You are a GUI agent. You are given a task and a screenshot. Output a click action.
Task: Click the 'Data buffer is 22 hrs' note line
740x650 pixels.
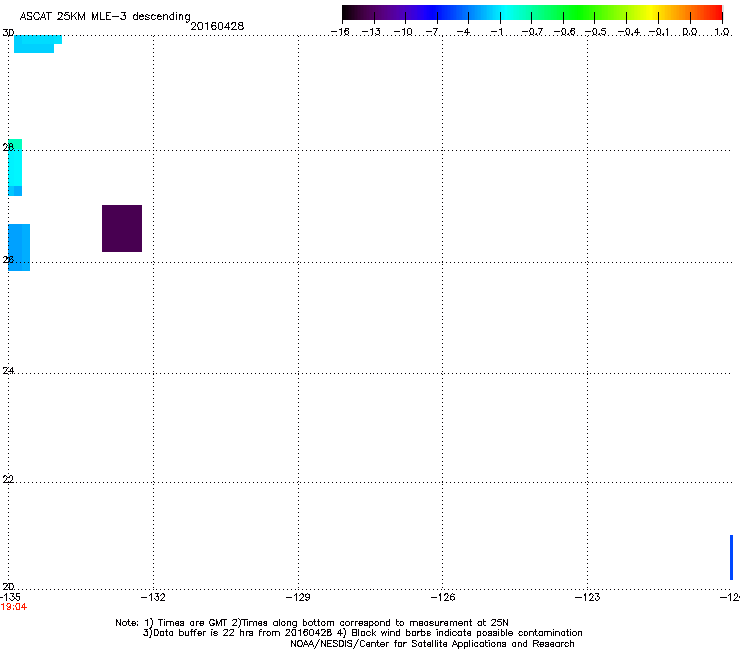click(x=362, y=633)
